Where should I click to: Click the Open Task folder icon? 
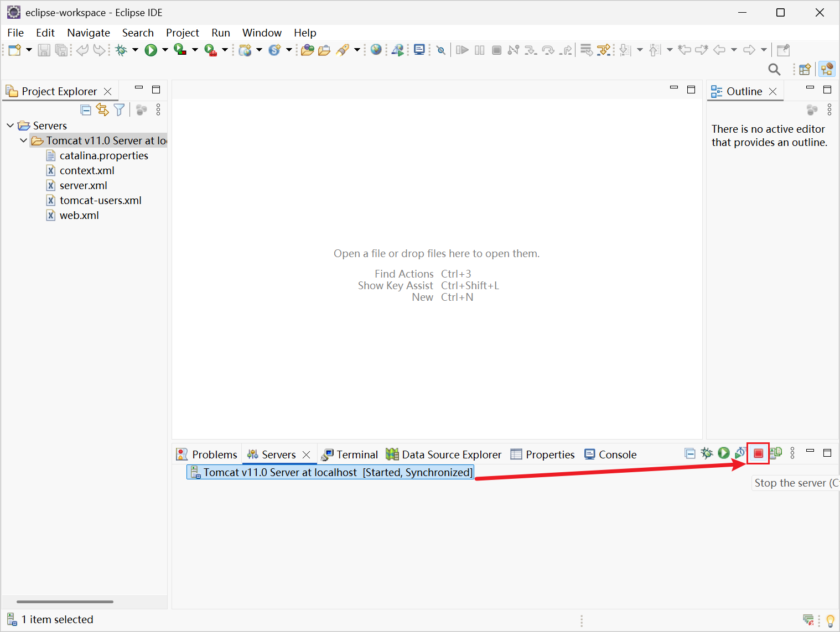click(324, 50)
